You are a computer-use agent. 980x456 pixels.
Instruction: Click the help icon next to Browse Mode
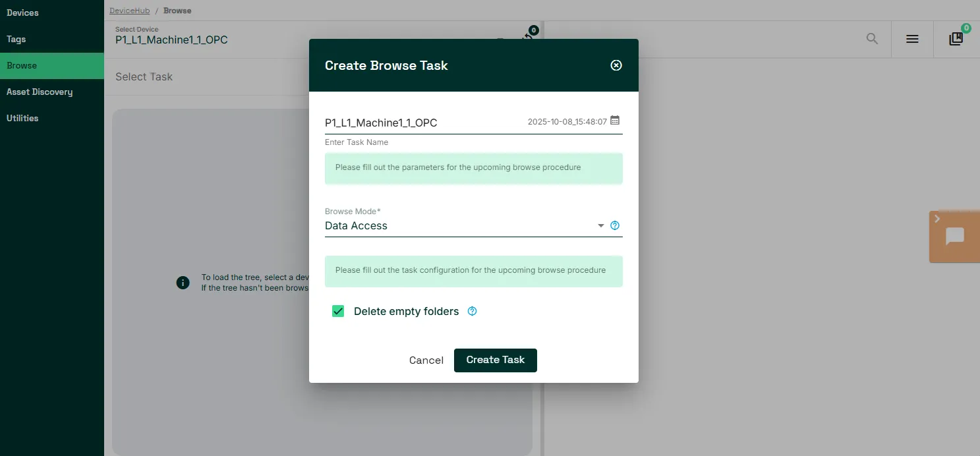[615, 225]
